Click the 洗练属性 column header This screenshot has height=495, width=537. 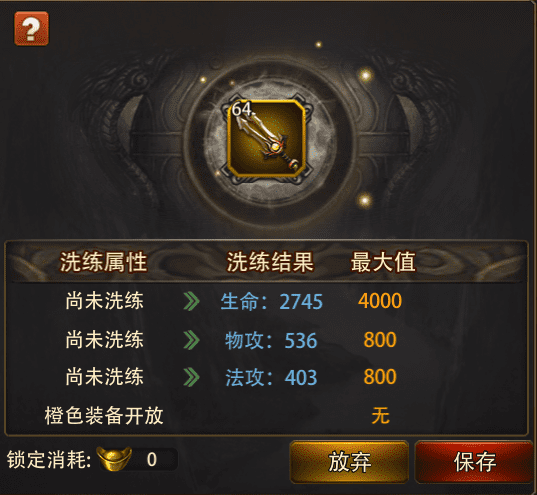103,262
